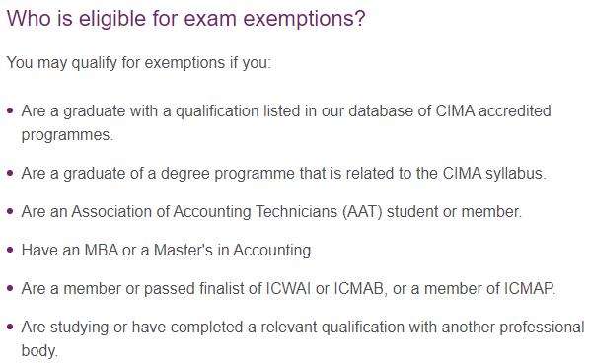Click the bullet dot before the ICWAI member item
Screen dimensions: 589x364
click(x=10, y=288)
